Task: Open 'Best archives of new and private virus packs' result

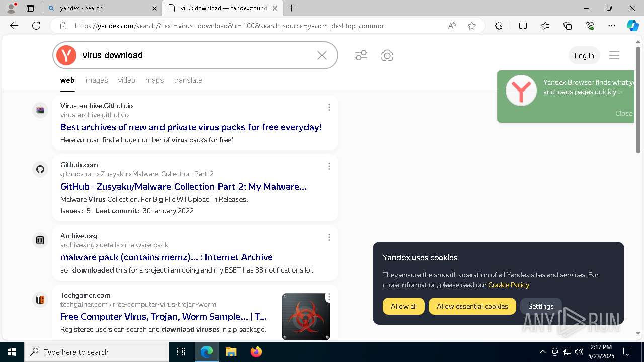Action: pos(191,127)
